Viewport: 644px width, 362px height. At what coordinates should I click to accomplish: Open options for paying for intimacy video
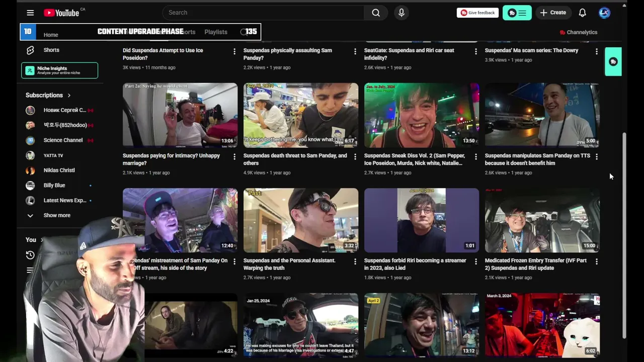(234, 157)
